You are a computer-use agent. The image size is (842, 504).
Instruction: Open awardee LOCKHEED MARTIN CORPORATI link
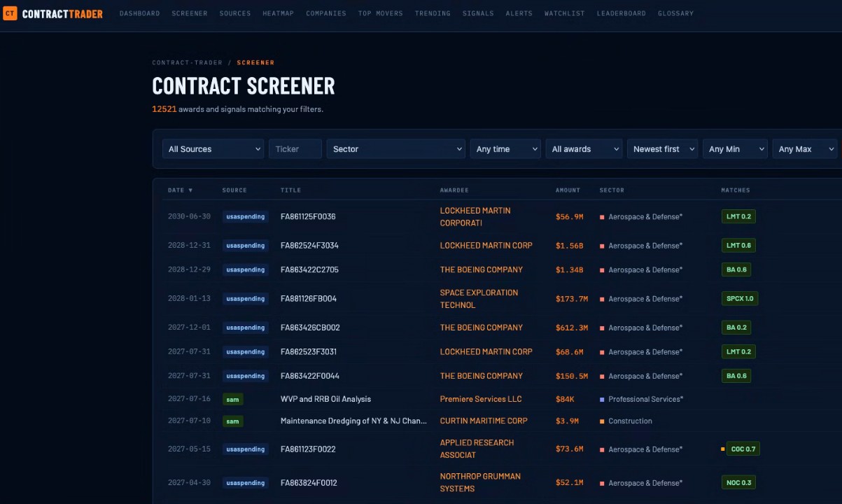[475, 217]
